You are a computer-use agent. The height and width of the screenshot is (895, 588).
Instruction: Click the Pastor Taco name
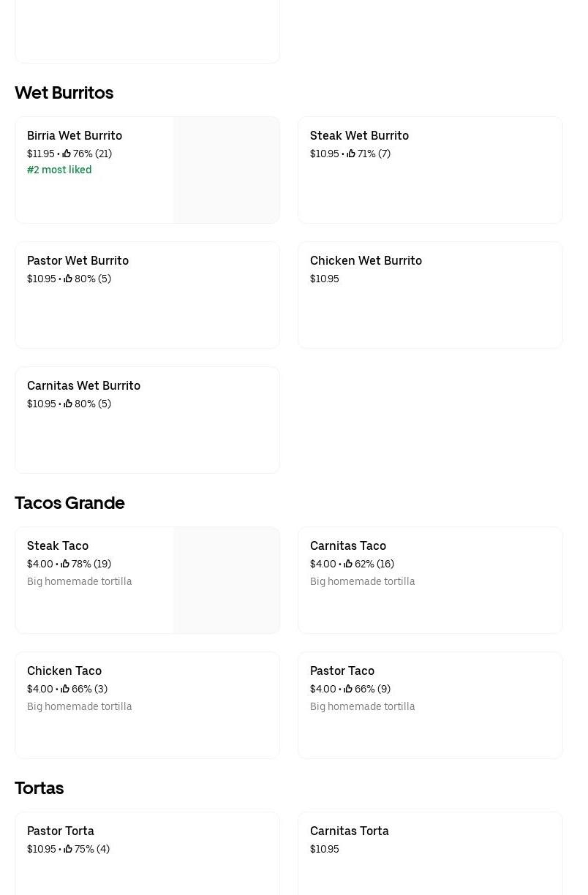click(342, 671)
